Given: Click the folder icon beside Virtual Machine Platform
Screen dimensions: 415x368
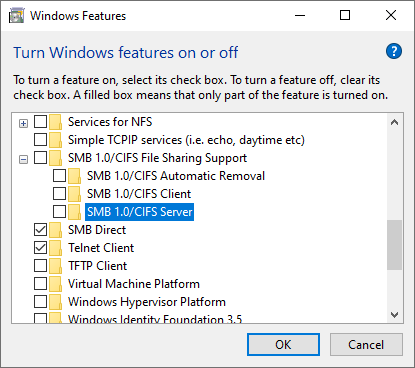Looking at the screenshot, I should (55, 284).
